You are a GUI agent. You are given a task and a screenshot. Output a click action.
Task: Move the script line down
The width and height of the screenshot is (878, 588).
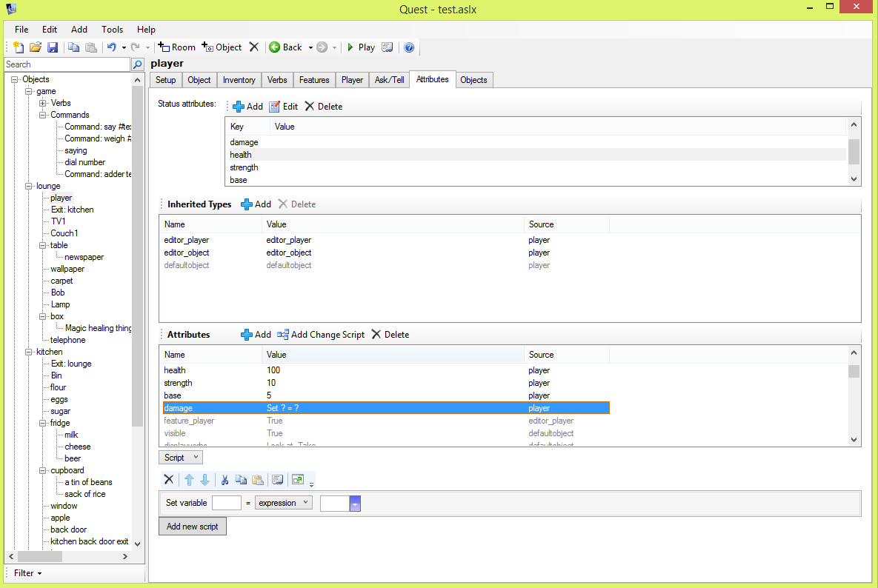point(205,479)
